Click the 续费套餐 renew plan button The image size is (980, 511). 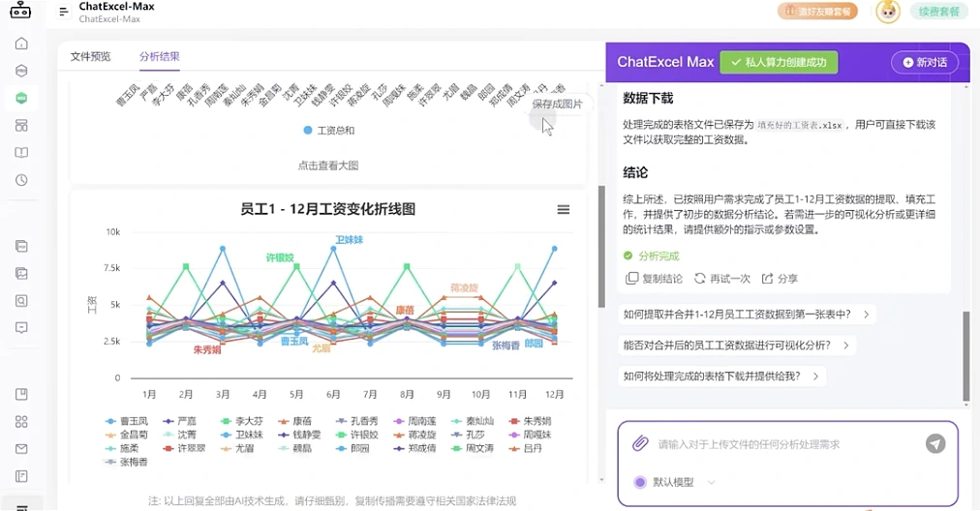click(939, 12)
